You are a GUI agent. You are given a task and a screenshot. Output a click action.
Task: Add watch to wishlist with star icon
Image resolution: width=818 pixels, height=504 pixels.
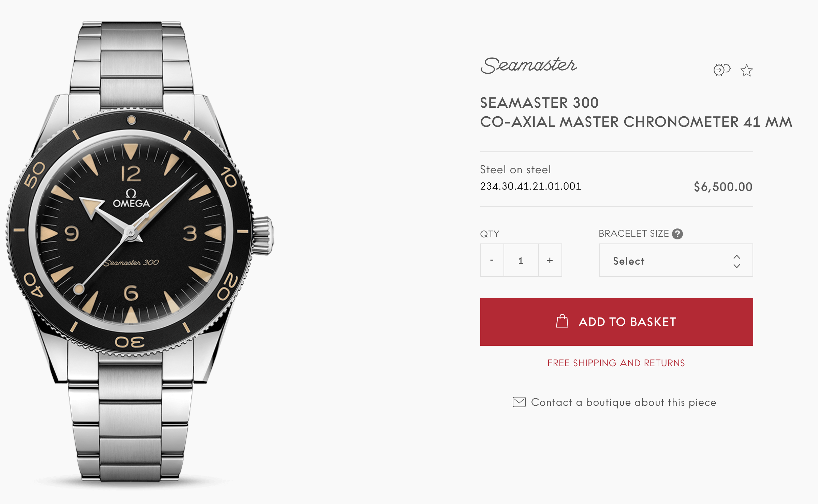point(746,71)
